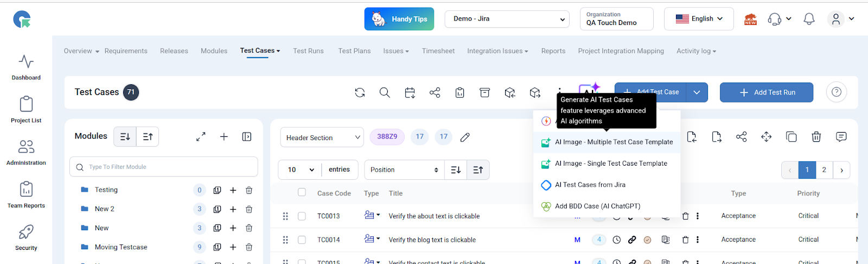This screenshot has width=868, height=264.
Task: Open the English language selector
Action: (x=699, y=19)
